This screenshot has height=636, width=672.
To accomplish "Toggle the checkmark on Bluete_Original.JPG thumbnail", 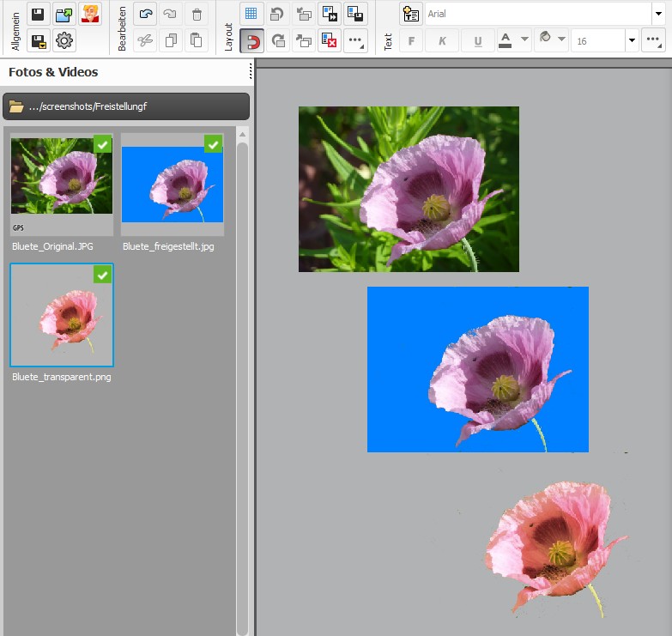I will point(102,144).
